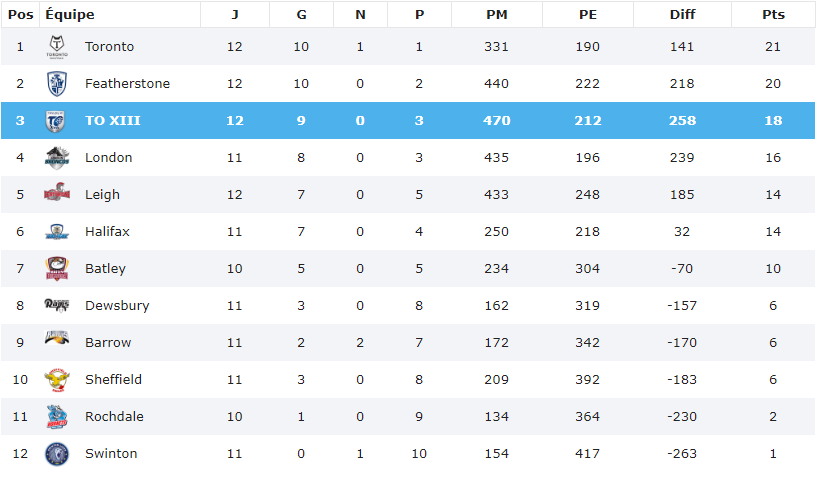The width and height of the screenshot is (816, 477).
Task: Select the highlighted TO XIII row name
Action: pos(112,121)
